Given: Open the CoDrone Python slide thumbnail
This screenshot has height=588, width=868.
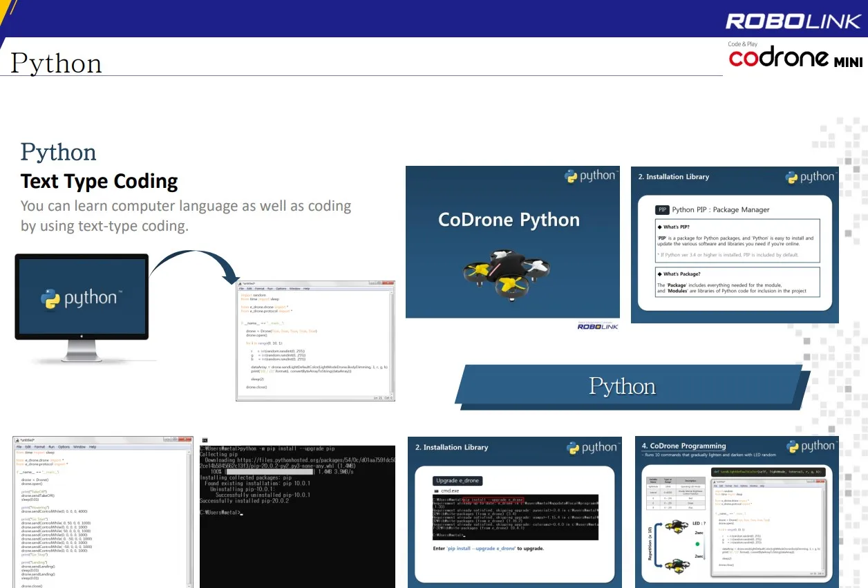Looking at the screenshot, I should pyautogui.click(x=512, y=242).
